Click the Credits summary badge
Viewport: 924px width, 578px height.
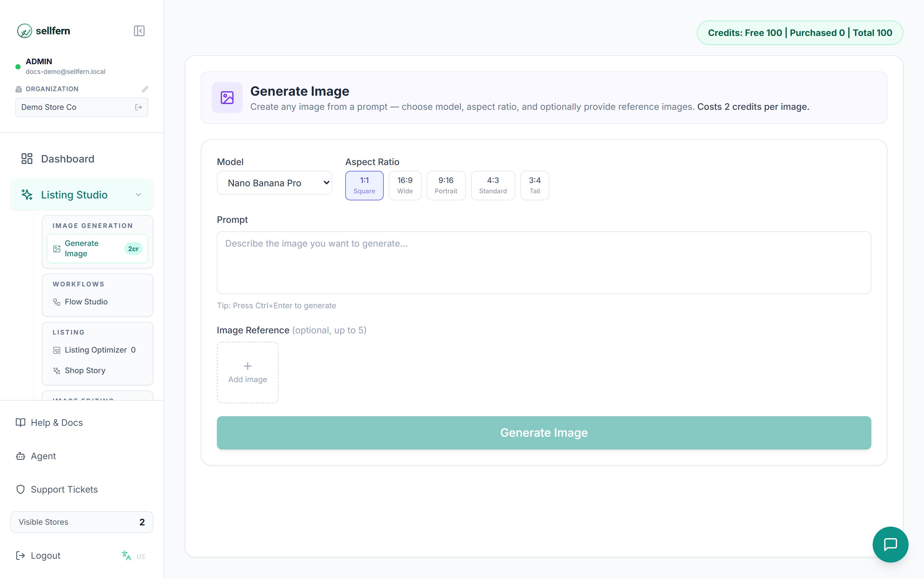click(x=800, y=33)
